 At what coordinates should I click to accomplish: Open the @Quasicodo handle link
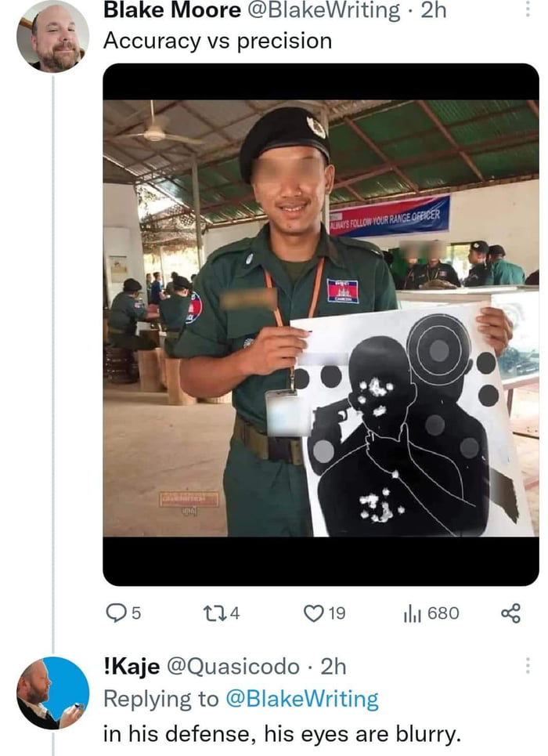[x=233, y=666]
